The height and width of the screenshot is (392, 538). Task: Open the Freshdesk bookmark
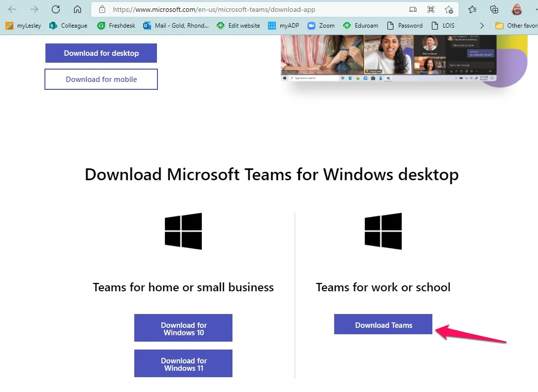(116, 25)
